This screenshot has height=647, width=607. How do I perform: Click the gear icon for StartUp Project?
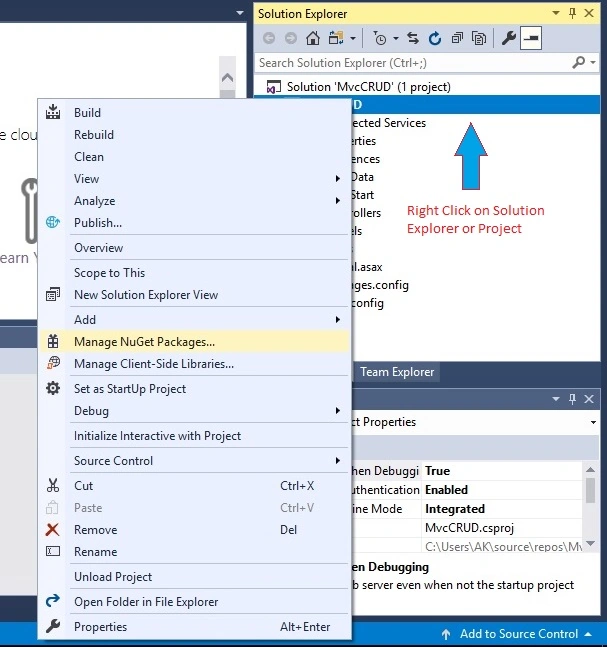[53, 388]
